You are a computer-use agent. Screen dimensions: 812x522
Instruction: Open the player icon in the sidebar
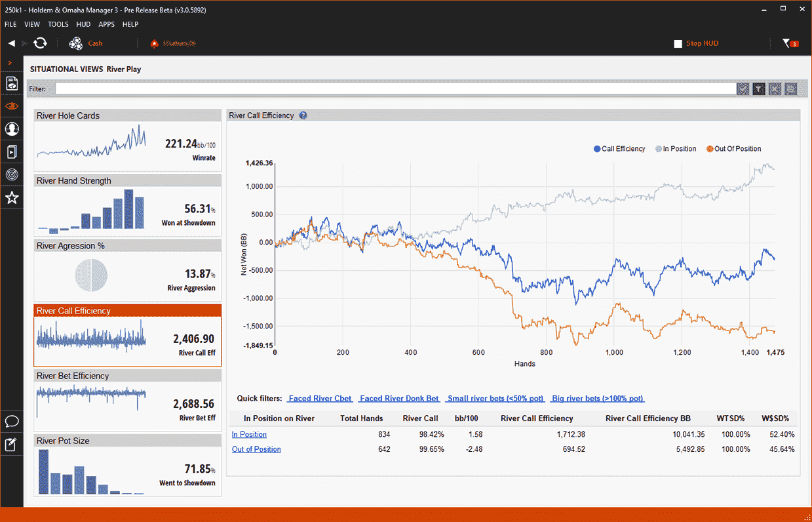point(11,129)
